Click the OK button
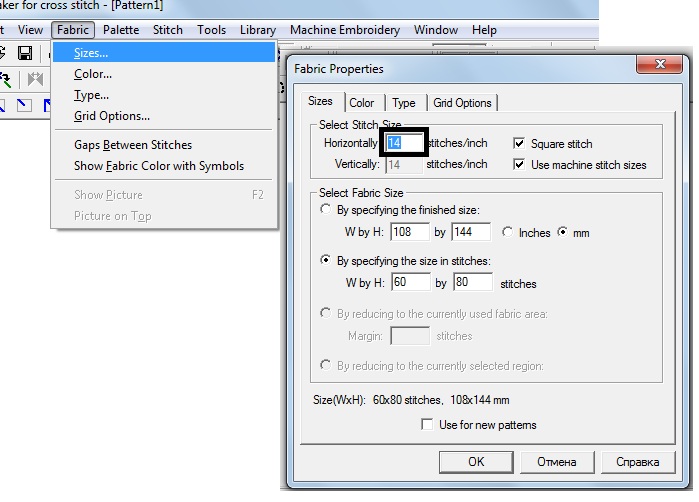 click(476, 462)
